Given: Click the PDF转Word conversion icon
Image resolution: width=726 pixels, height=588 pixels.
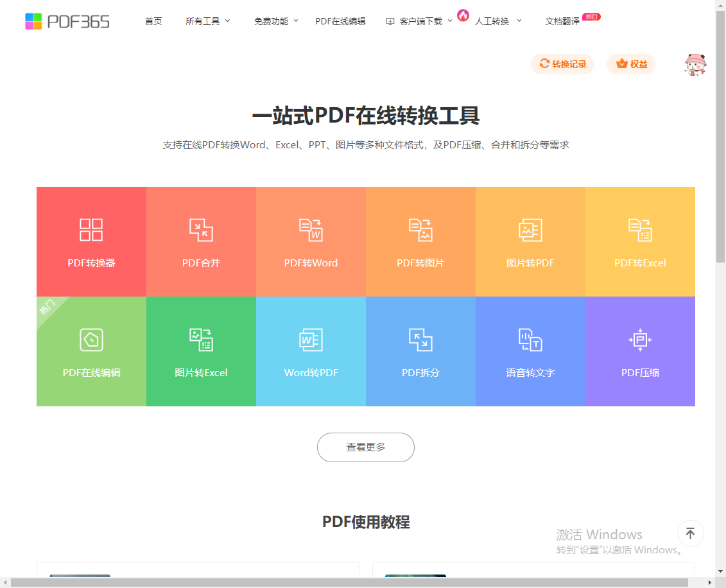Looking at the screenshot, I should (311, 230).
